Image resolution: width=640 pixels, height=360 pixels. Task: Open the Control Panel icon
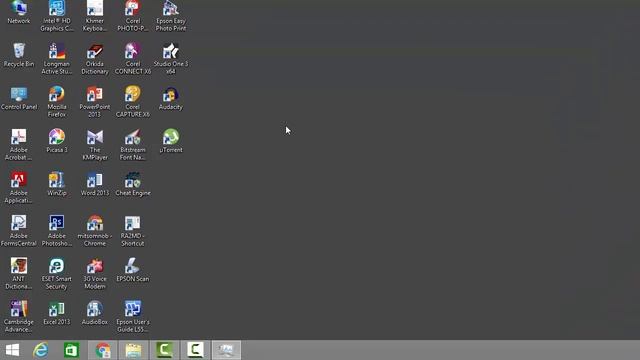click(19, 98)
